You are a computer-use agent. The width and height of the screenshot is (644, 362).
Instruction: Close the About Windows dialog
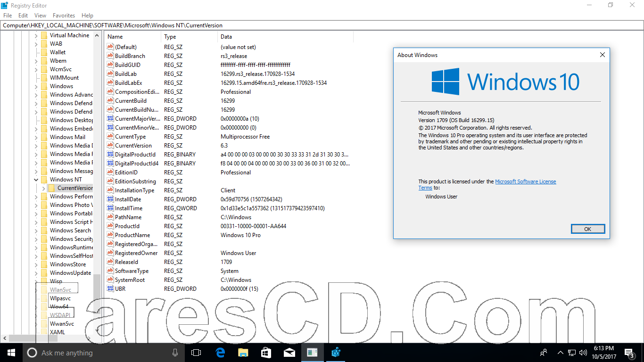(602, 55)
